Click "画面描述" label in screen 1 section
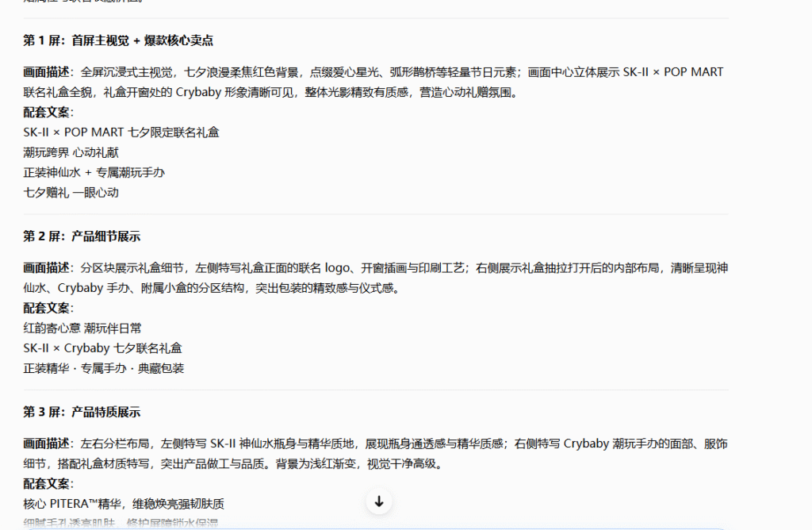 [46, 72]
